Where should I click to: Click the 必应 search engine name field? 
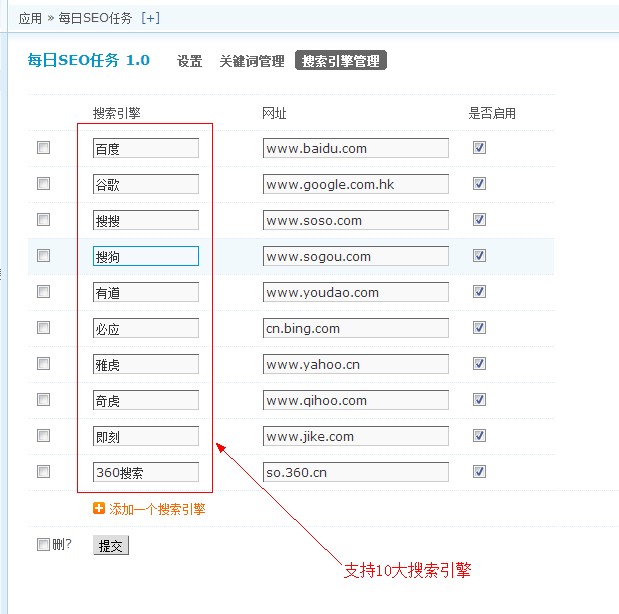[146, 328]
